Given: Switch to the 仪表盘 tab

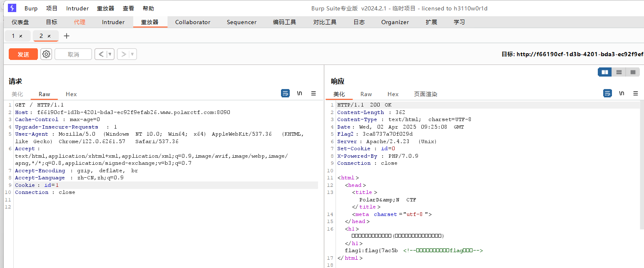Looking at the screenshot, I should 20,22.
